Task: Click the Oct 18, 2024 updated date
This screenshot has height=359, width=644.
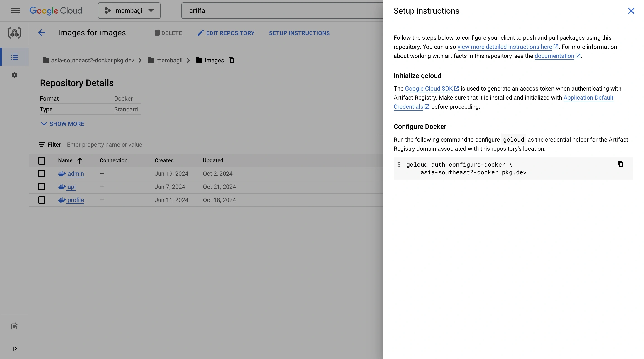Action: [x=219, y=200]
